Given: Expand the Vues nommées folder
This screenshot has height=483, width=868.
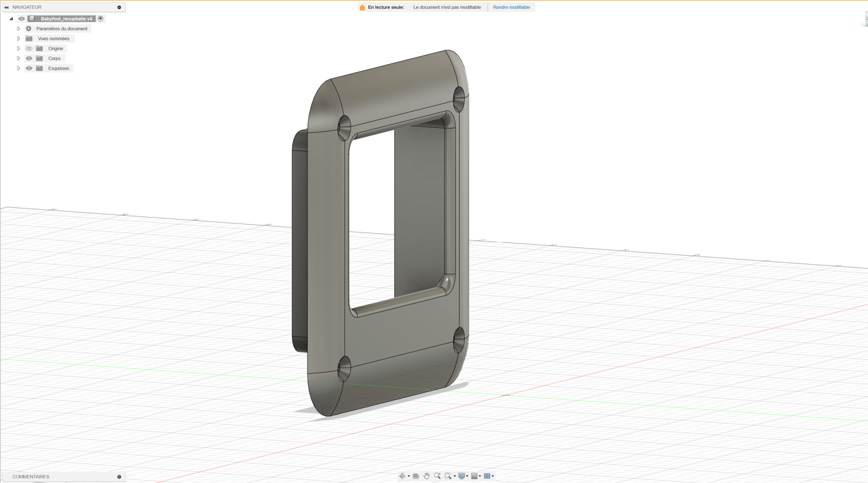Looking at the screenshot, I should (19, 39).
